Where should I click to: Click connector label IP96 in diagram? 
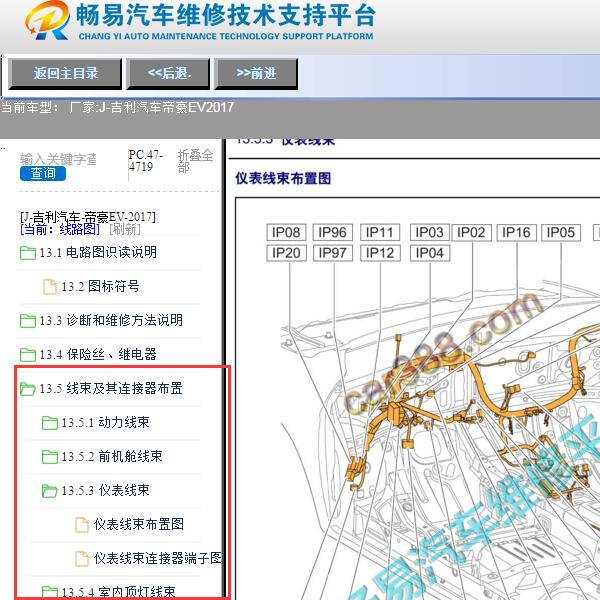[333, 232]
